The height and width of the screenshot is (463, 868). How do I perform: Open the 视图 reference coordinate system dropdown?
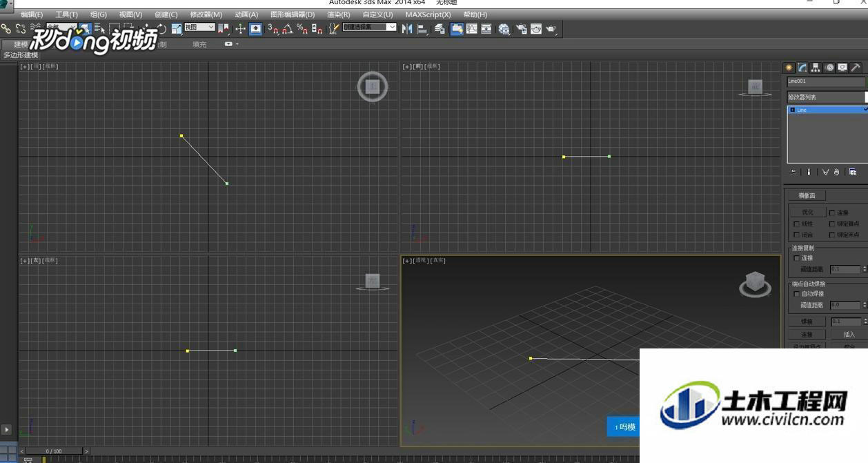point(199,27)
